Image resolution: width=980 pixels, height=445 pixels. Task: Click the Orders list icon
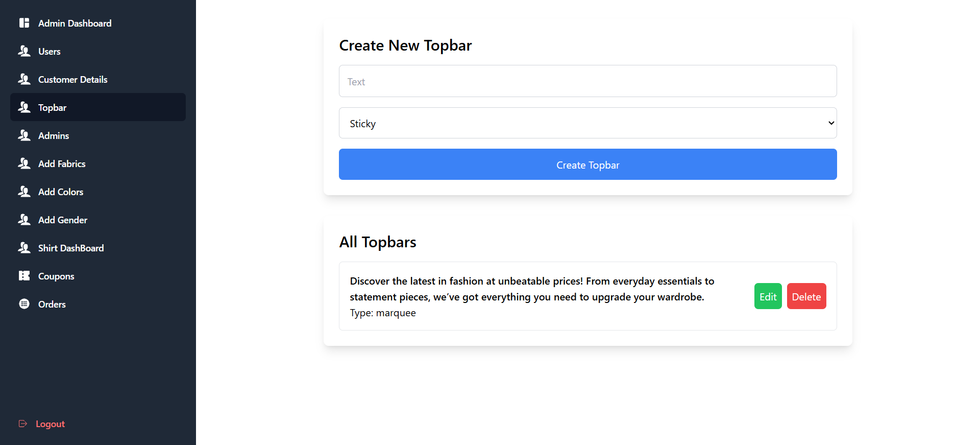click(24, 304)
